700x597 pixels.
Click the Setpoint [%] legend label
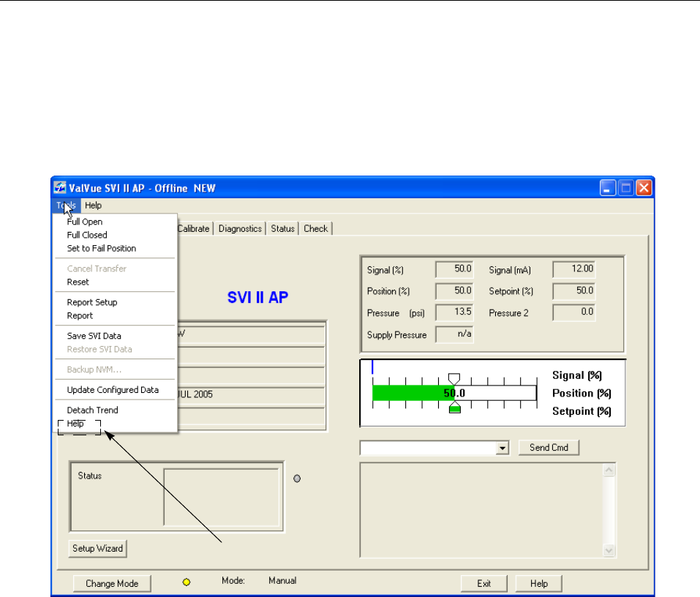coord(582,411)
